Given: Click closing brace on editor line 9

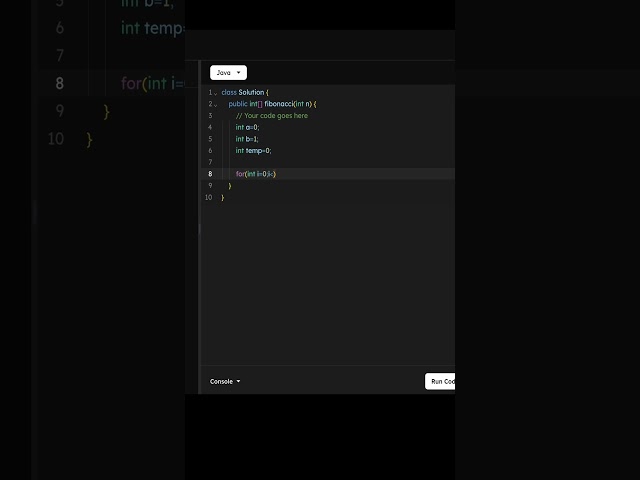Looking at the screenshot, I should coord(230,186).
